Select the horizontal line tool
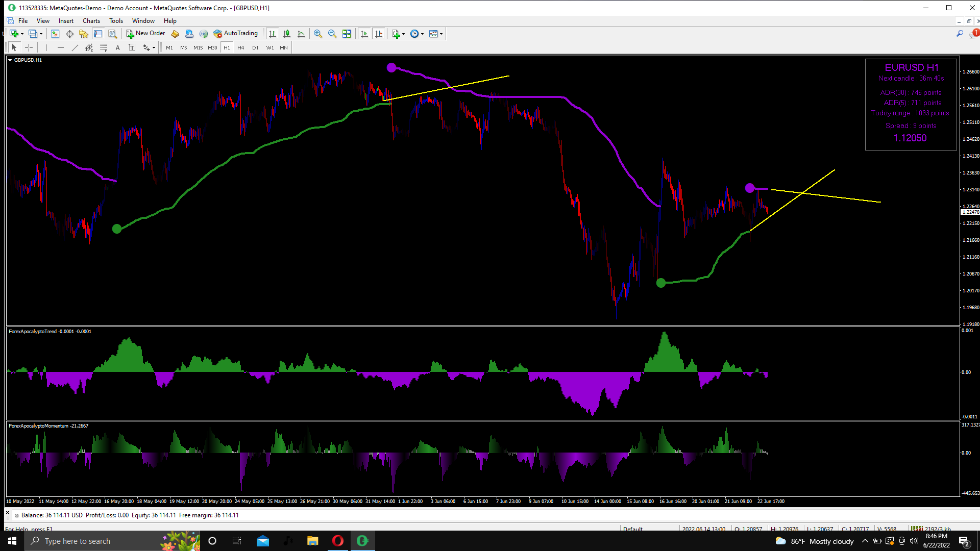 (x=61, y=47)
